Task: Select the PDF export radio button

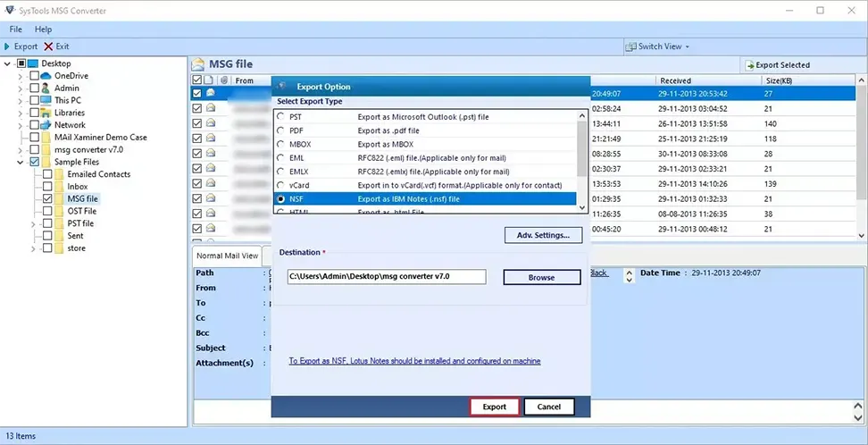Action: point(281,130)
